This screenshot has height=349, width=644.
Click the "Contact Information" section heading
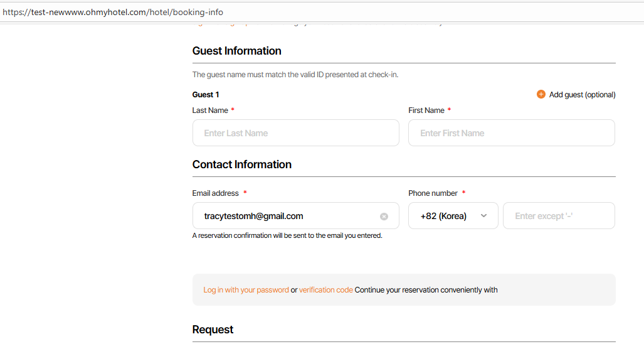pos(241,164)
